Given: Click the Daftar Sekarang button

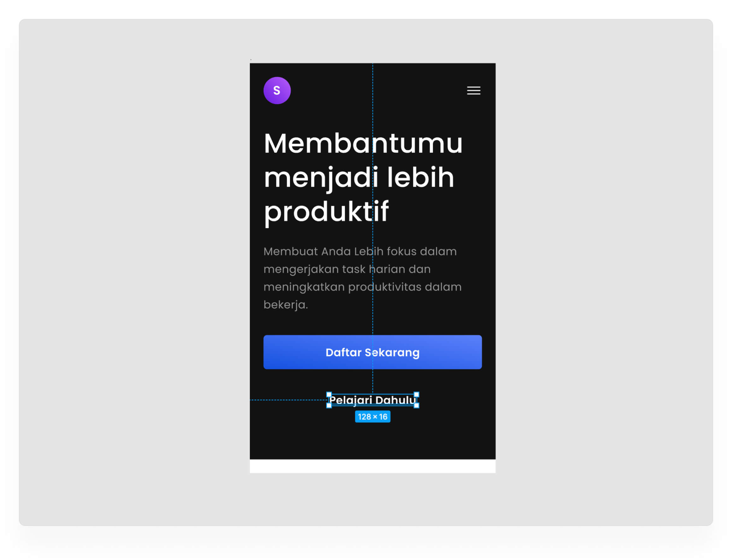Looking at the screenshot, I should coord(373,352).
